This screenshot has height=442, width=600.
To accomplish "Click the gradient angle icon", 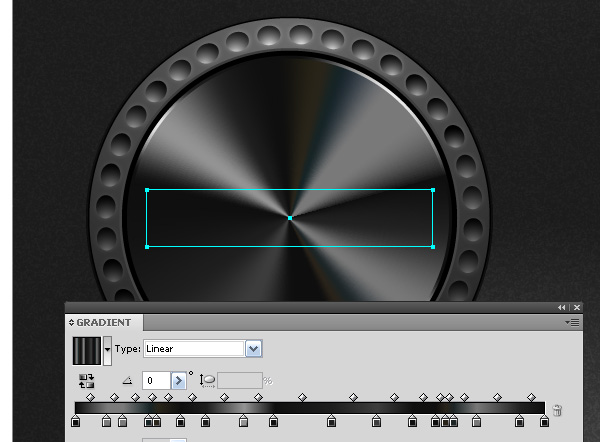I will 127,380.
